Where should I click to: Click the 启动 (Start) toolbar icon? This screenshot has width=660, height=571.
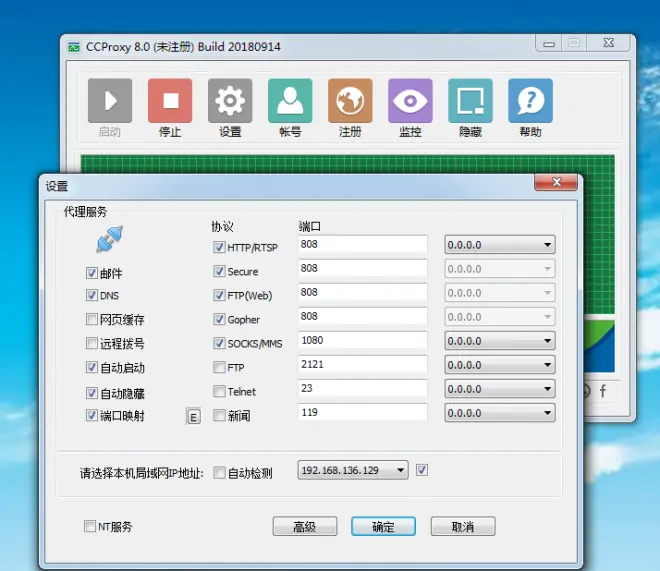(110, 101)
